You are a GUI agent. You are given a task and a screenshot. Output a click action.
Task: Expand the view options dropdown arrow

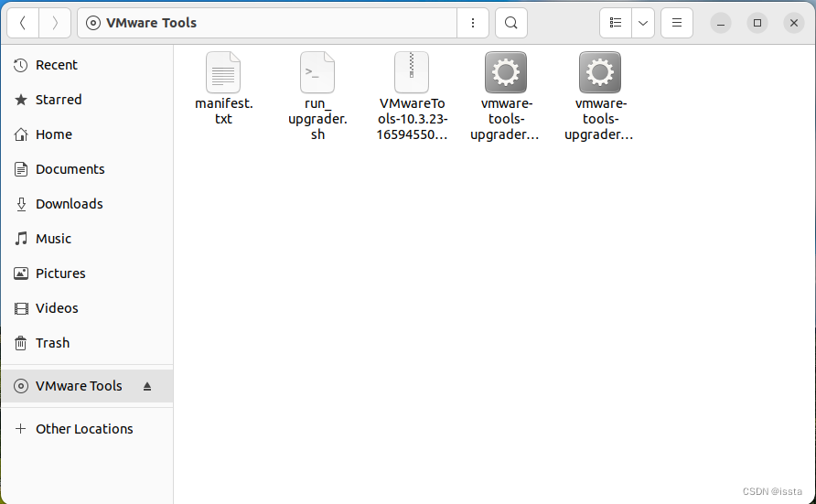[643, 23]
